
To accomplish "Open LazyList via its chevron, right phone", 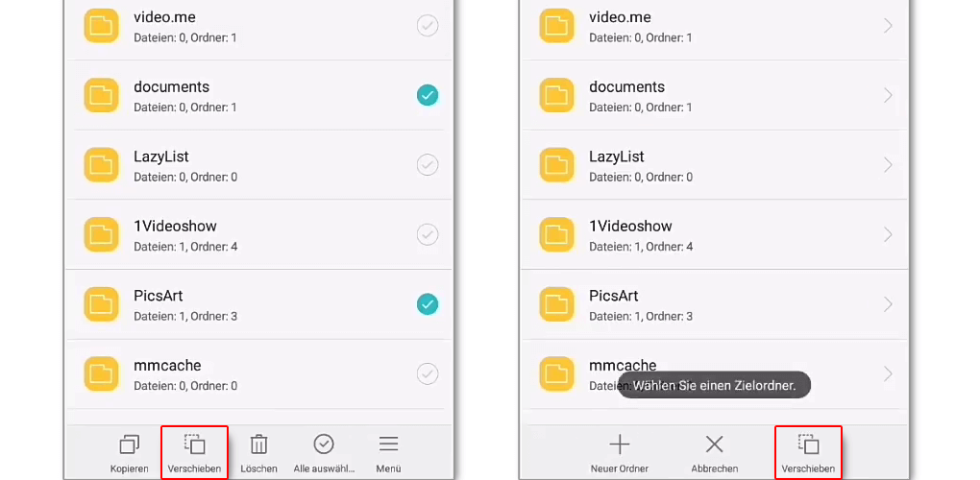I will pos(888,165).
